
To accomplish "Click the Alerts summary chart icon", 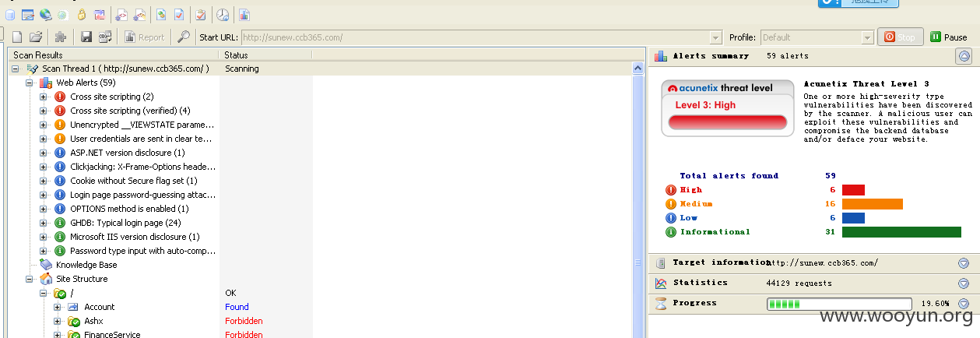I will [661, 56].
